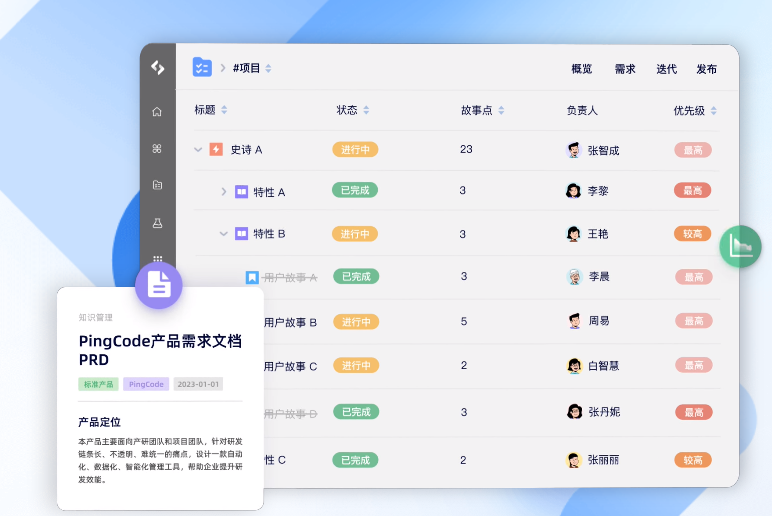Click the 特性 B title text
The image size is (772, 516).
click(269, 234)
